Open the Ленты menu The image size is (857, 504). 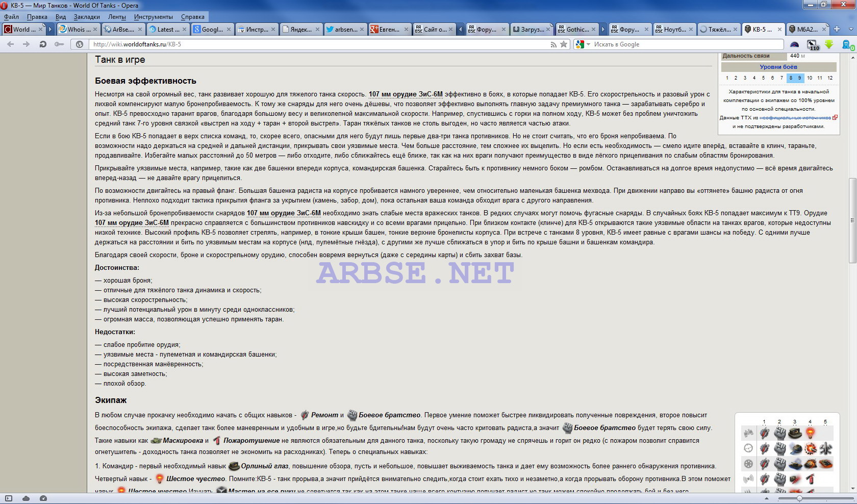[x=117, y=17]
